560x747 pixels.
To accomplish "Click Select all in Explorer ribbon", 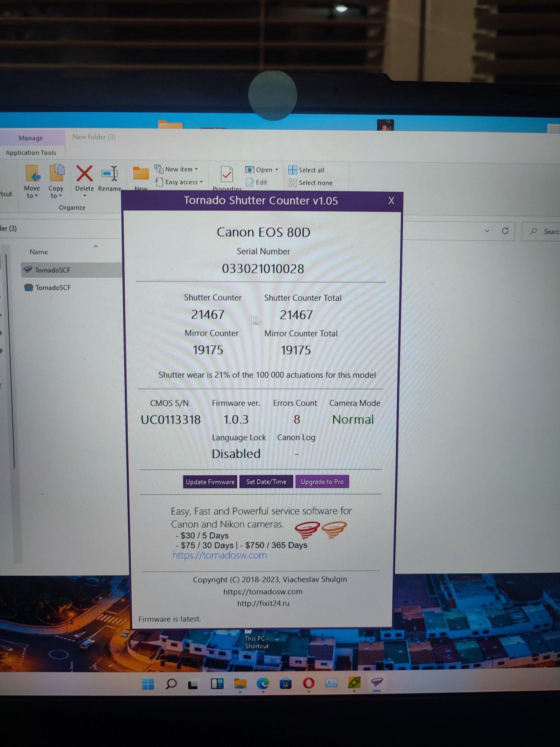I will [x=306, y=170].
